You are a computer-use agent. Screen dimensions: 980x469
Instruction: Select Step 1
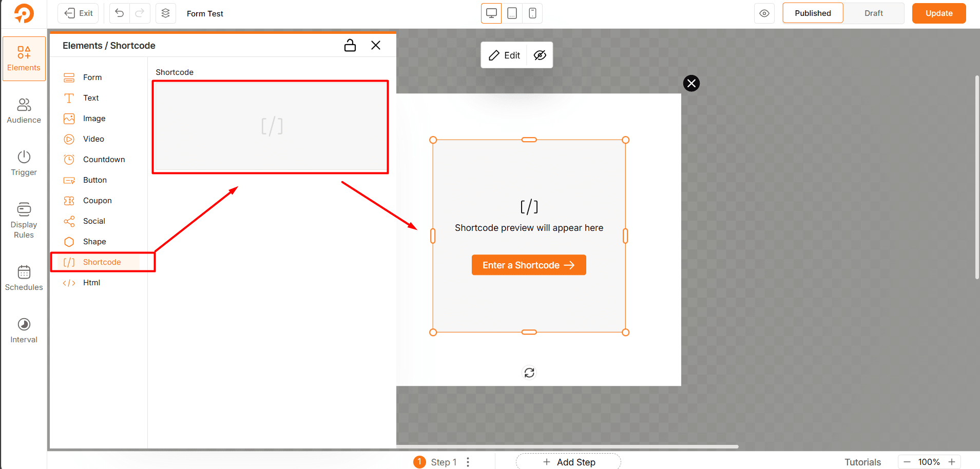coord(435,462)
